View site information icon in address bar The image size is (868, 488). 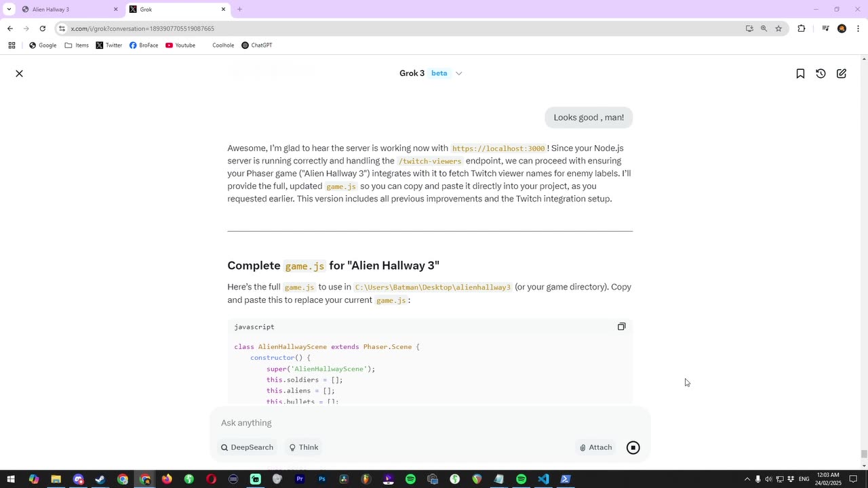pos(62,28)
